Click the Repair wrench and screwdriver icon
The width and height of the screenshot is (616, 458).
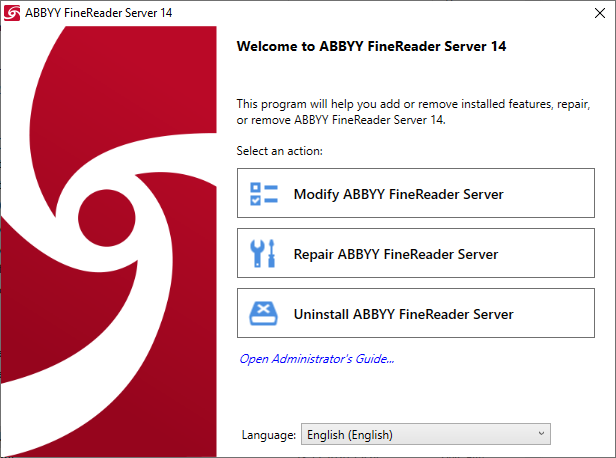(x=262, y=254)
